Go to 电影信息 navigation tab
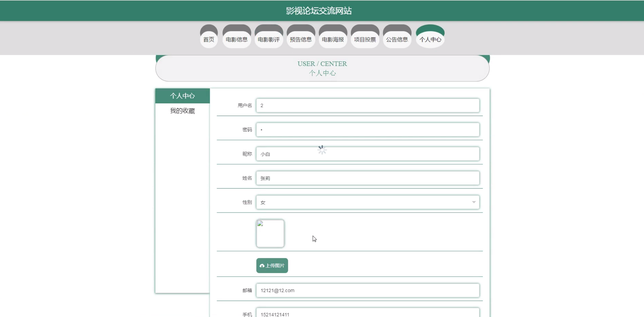 (237, 39)
